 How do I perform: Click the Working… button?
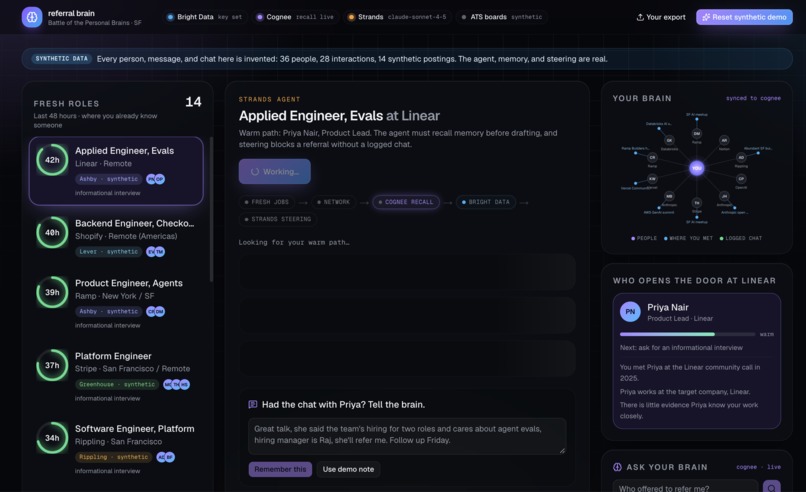tap(274, 171)
